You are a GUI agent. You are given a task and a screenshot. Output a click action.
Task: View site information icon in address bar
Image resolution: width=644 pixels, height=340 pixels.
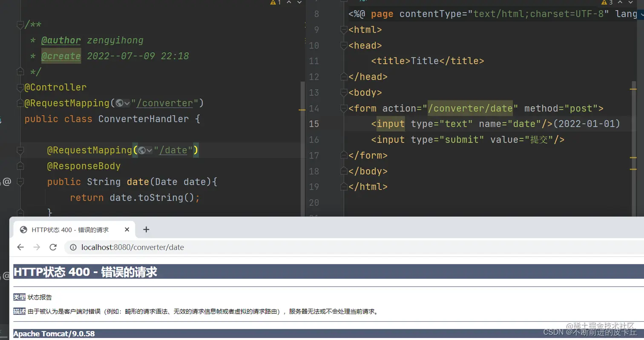73,247
